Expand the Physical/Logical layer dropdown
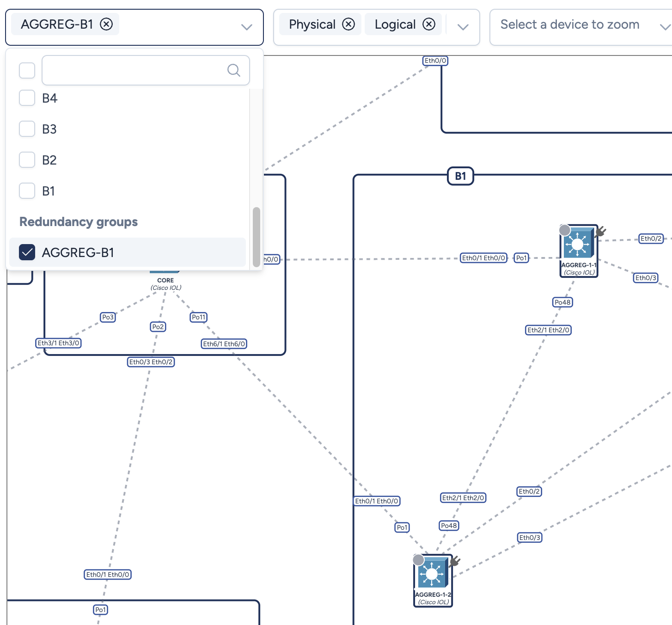Viewport: 672px width, 625px height. [x=463, y=27]
